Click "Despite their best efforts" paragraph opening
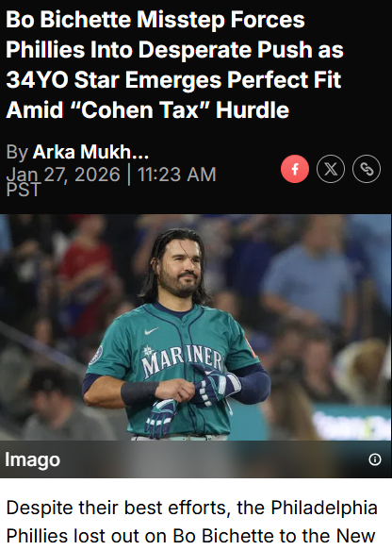Screen dimensions: 392x550 [x=119, y=508]
